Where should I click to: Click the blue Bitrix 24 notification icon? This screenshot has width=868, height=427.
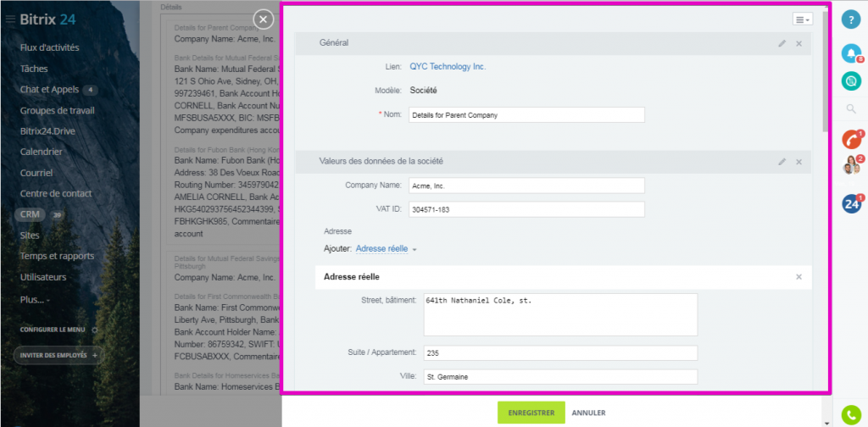[x=851, y=203]
